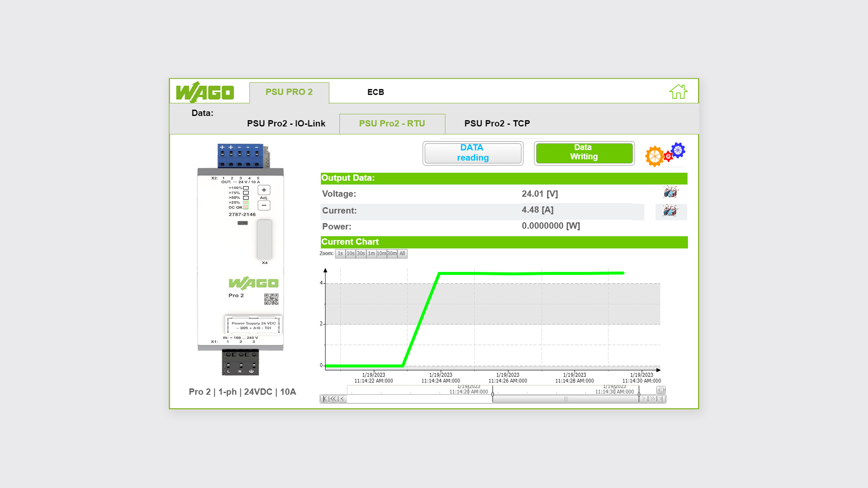This screenshot has width=868, height=488.
Task: Click the Current Chart header bar
Action: pos(504,242)
